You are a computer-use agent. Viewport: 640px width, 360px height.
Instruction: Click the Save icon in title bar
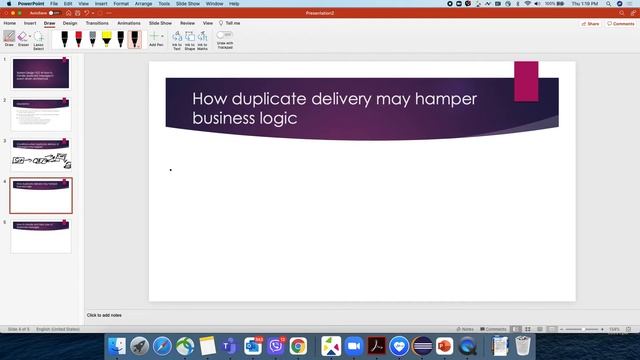coord(78,13)
